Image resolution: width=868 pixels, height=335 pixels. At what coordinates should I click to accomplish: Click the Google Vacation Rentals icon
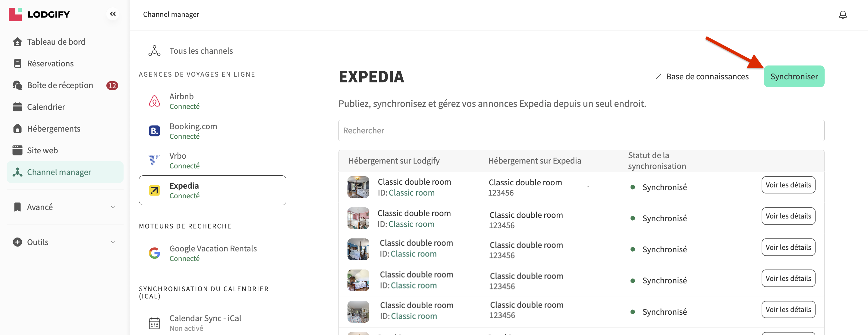[x=154, y=253]
